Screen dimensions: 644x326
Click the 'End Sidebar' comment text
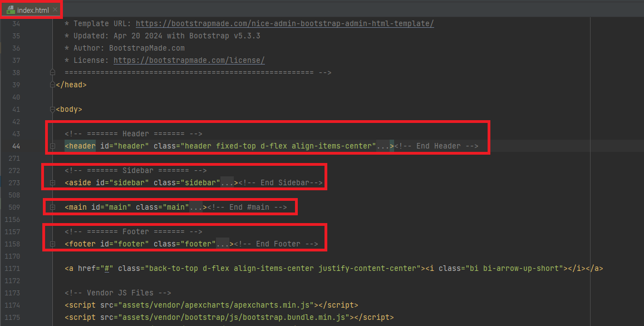[281, 182]
